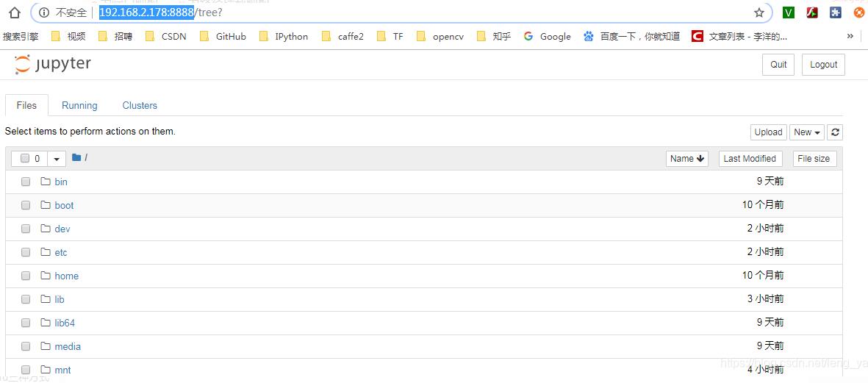Open the New dropdown menu
Viewport: 868px width, 383px height.
coord(806,132)
